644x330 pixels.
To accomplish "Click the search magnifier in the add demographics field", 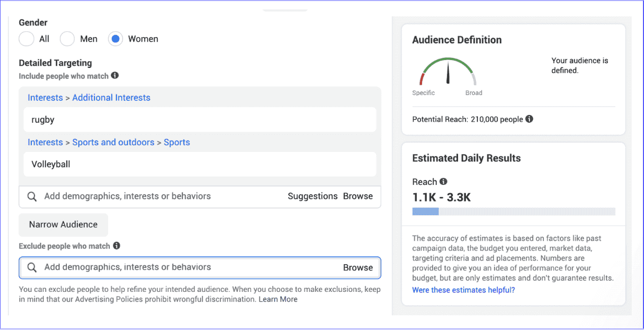I will click(32, 196).
